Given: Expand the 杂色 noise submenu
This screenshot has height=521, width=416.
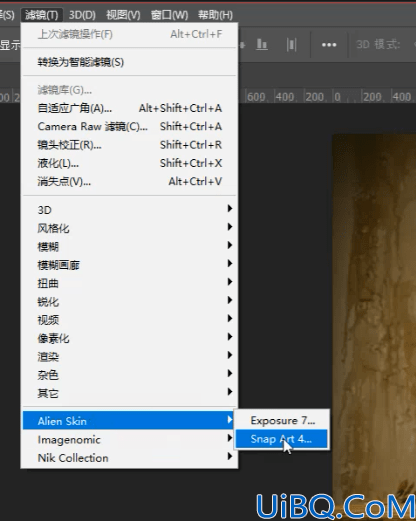Looking at the screenshot, I should (129, 375).
